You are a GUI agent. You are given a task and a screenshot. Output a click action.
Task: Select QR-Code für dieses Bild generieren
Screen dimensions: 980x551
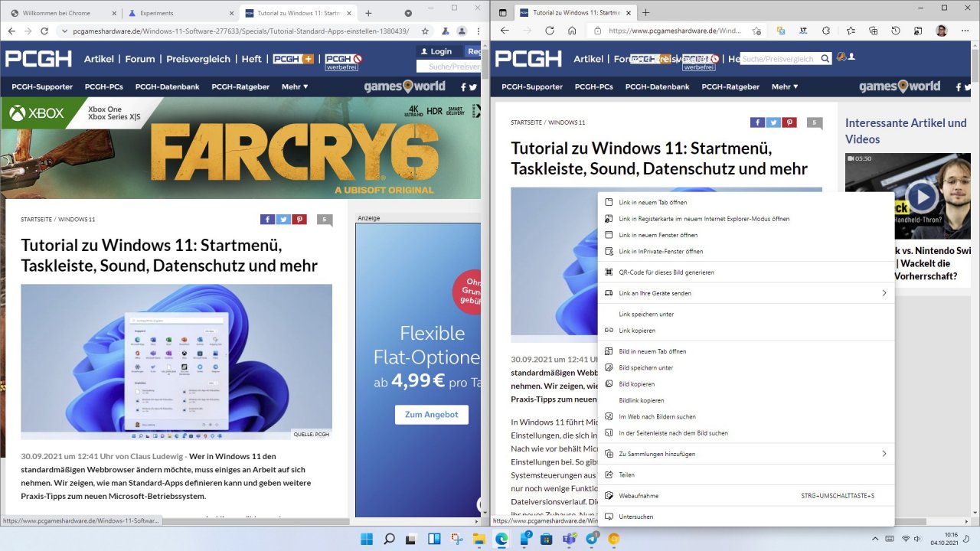tap(746, 272)
